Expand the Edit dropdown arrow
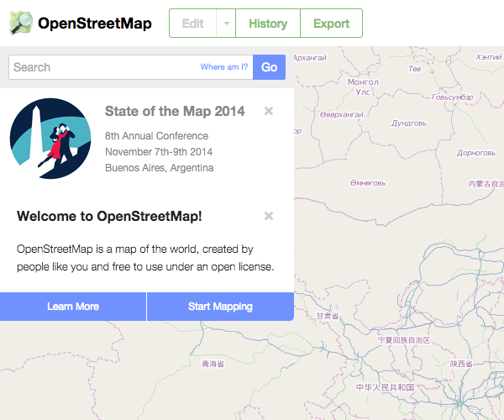Screen dimensions: 504x420 point(226,24)
